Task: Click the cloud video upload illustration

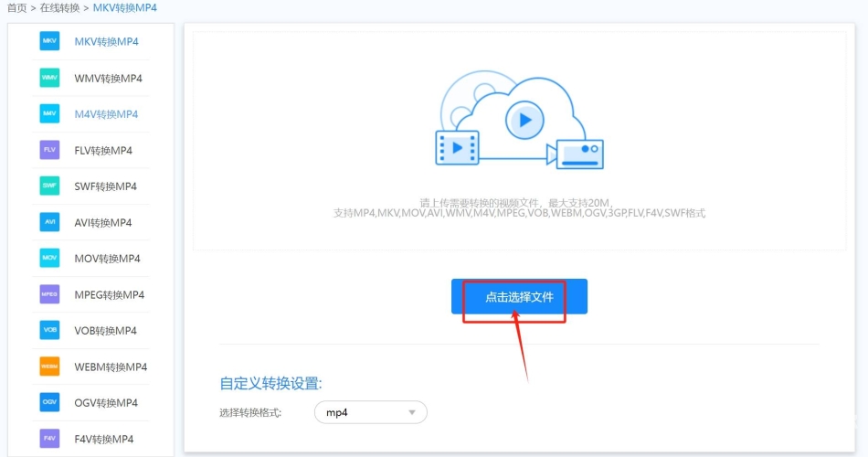Action: tap(519, 120)
